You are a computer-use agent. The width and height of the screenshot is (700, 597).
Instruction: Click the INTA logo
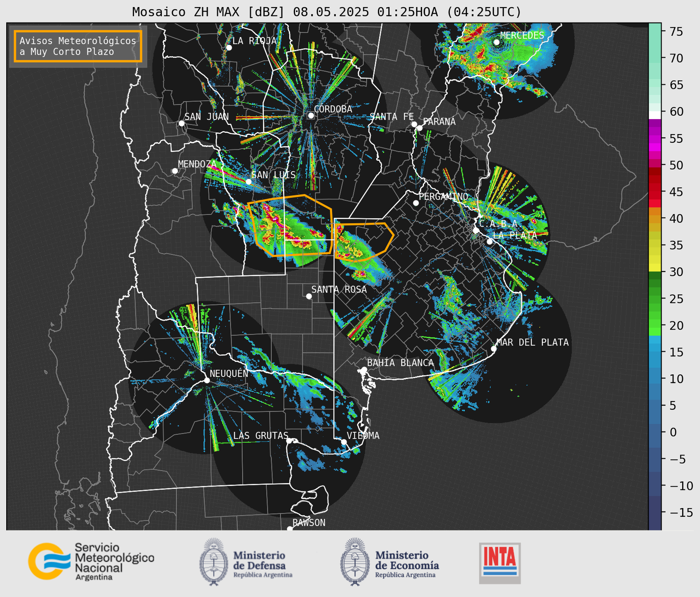500,563
